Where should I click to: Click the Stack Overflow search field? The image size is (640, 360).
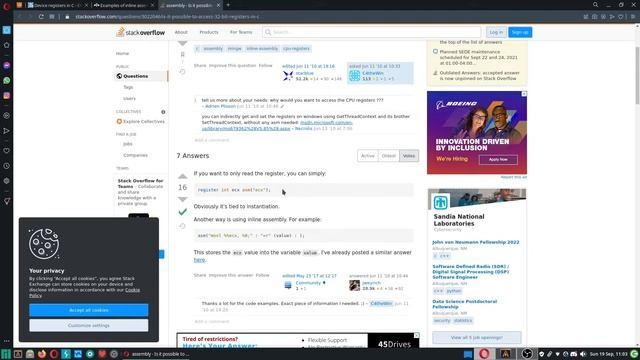(x=371, y=32)
